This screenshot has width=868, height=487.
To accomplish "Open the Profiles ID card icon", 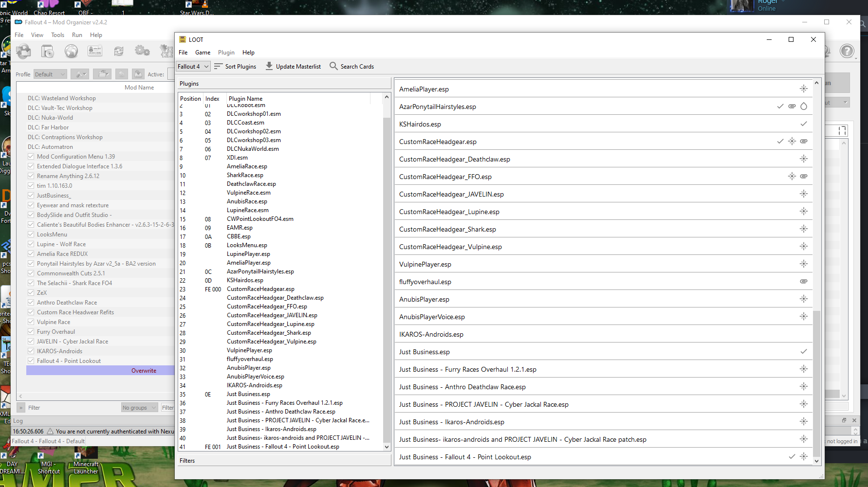I will pos(95,51).
